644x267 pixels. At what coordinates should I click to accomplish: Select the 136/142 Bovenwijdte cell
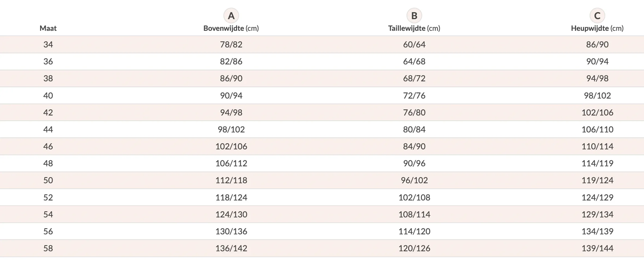point(231,248)
